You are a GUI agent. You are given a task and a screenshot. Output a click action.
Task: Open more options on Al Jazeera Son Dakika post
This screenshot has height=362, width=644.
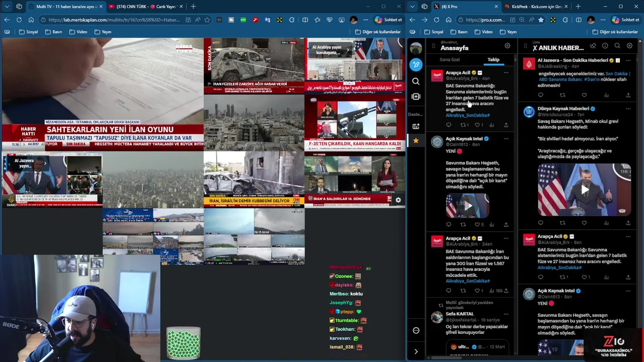(628, 60)
